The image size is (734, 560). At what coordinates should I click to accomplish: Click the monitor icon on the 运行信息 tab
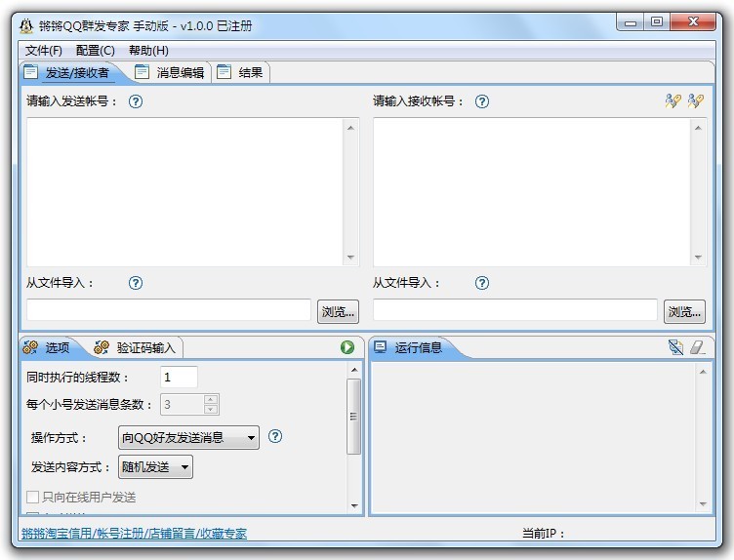380,347
